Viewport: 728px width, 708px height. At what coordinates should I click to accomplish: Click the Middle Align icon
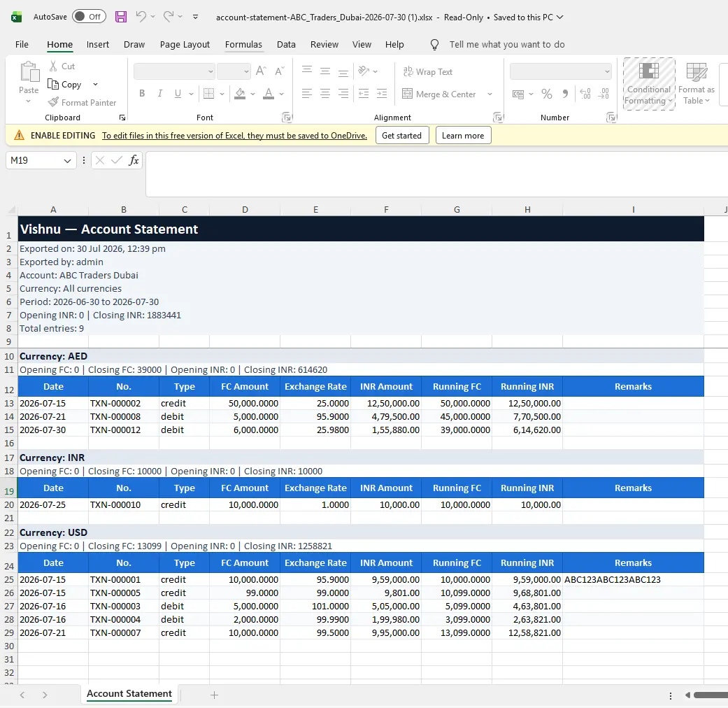[325, 71]
